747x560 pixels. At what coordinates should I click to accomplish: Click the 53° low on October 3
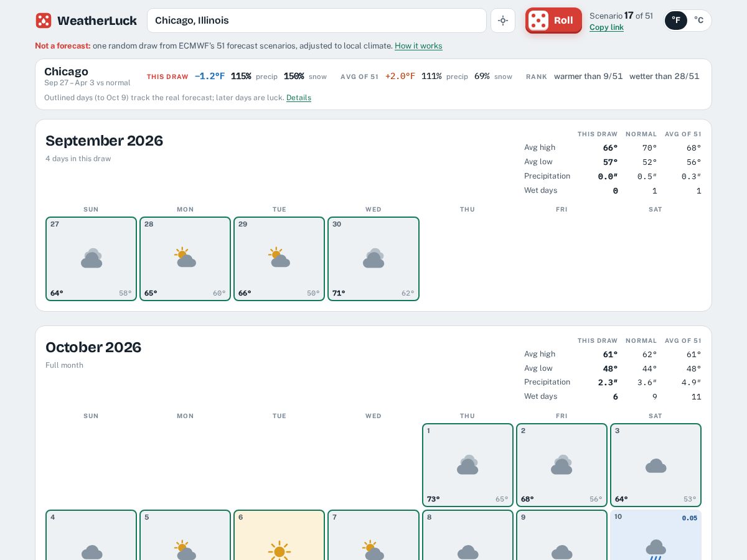tap(690, 500)
